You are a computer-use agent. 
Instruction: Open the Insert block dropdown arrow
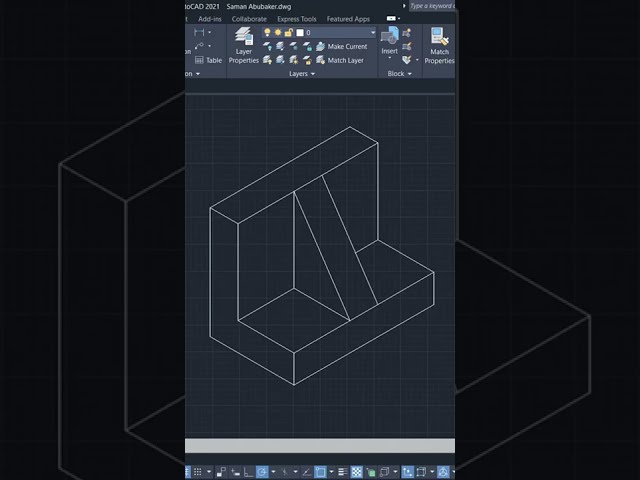pos(389,58)
